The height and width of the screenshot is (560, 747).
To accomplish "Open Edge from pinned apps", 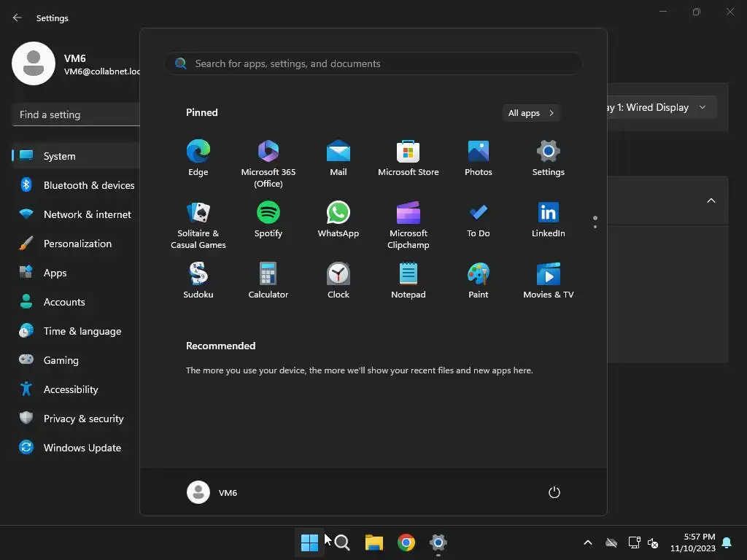I will point(198,158).
